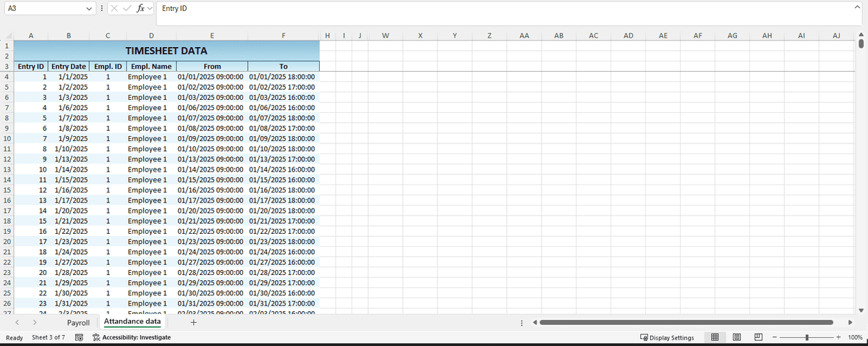
Task: Click the cell 01/24/2025 09:00:00
Action: click(212, 252)
